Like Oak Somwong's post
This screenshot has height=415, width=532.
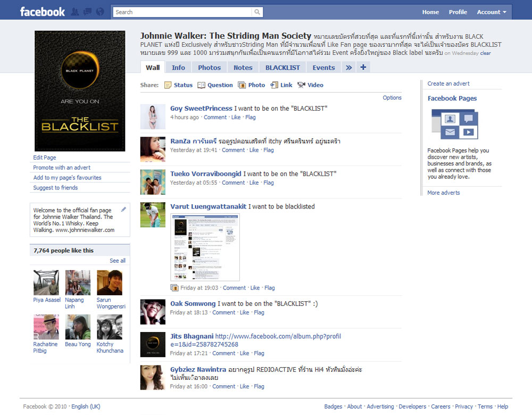tap(244, 312)
